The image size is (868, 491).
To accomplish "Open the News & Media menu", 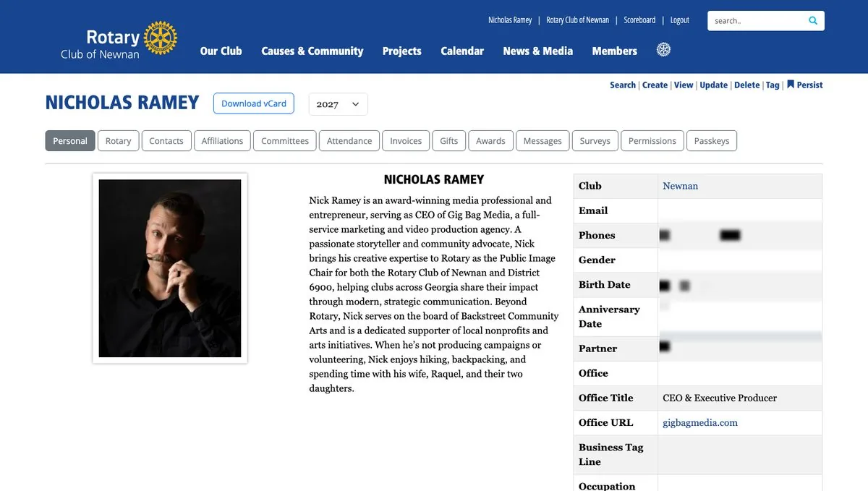I will [x=537, y=51].
